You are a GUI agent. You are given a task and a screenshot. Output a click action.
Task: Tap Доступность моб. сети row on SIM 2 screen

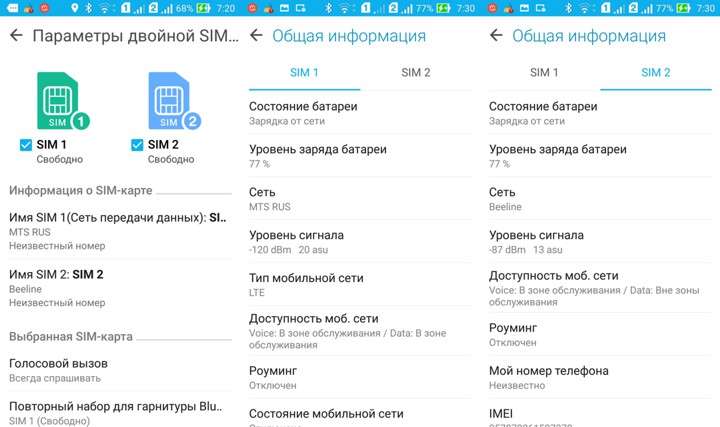click(600, 288)
